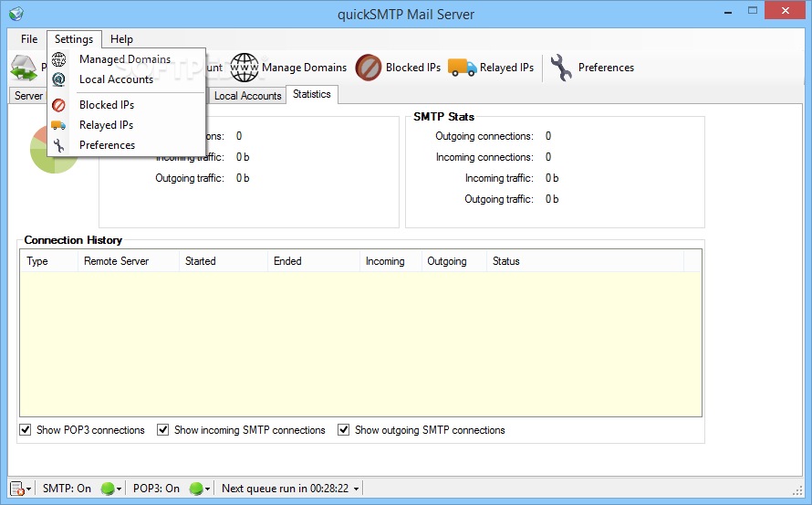Click the Preferences wrench toolbar icon
Screen dimensions: 812x505
coord(561,68)
